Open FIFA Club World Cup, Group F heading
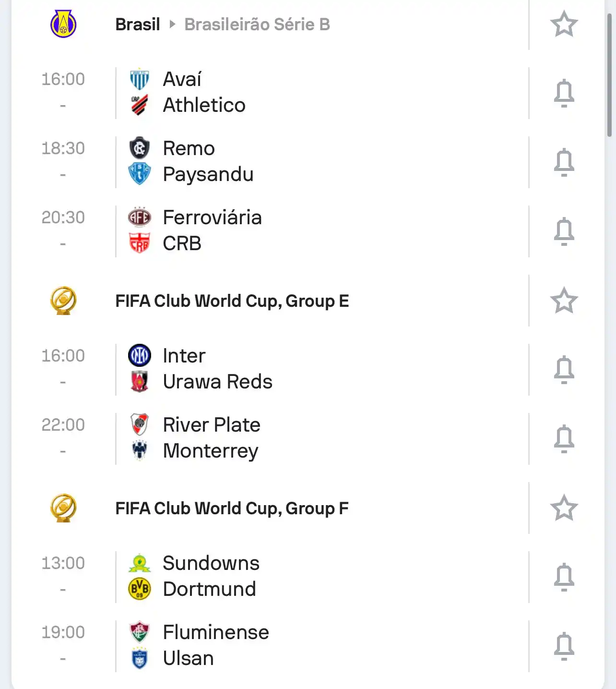The image size is (616, 689). click(x=232, y=508)
